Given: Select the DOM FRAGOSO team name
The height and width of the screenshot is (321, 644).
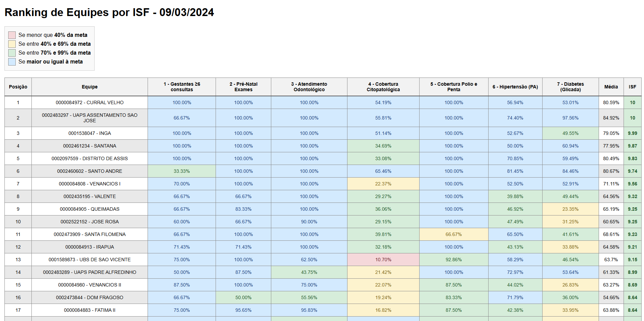Looking at the screenshot, I should [x=90, y=297].
